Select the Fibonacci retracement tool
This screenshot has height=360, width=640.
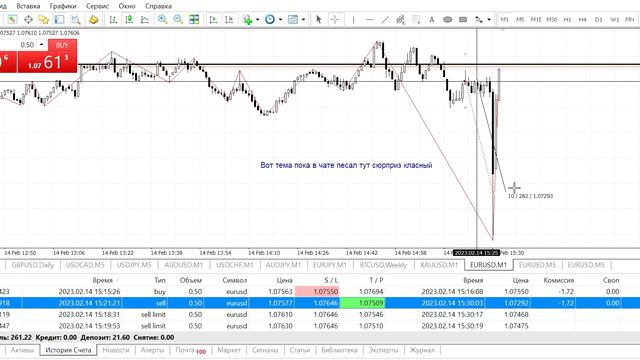pyautogui.click(x=416, y=19)
